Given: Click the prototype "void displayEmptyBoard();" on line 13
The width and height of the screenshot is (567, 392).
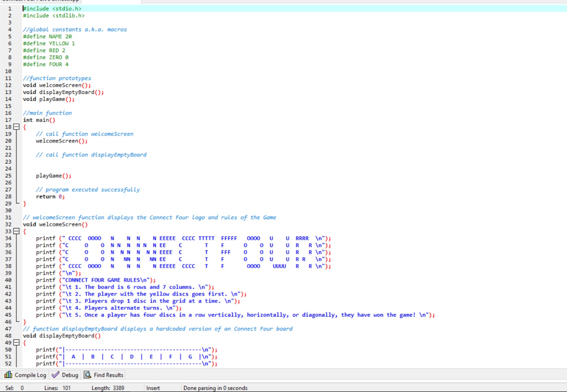Looking at the screenshot, I should (x=63, y=92).
